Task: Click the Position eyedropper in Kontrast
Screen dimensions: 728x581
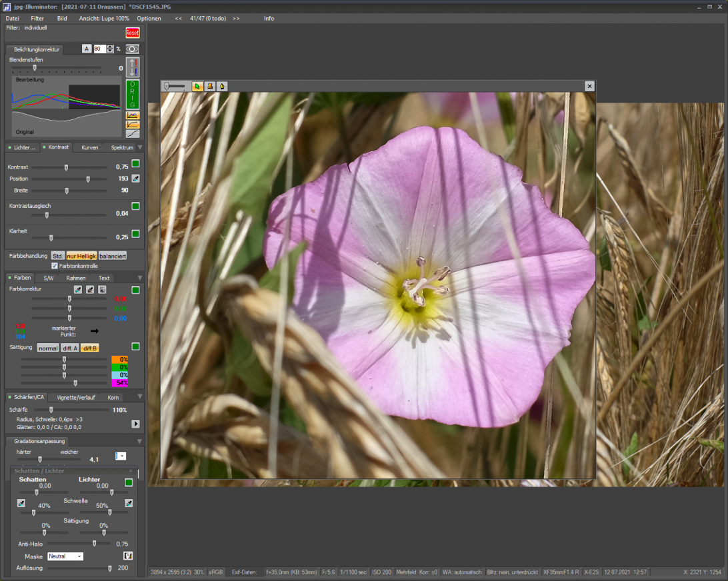Action: [x=135, y=179]
